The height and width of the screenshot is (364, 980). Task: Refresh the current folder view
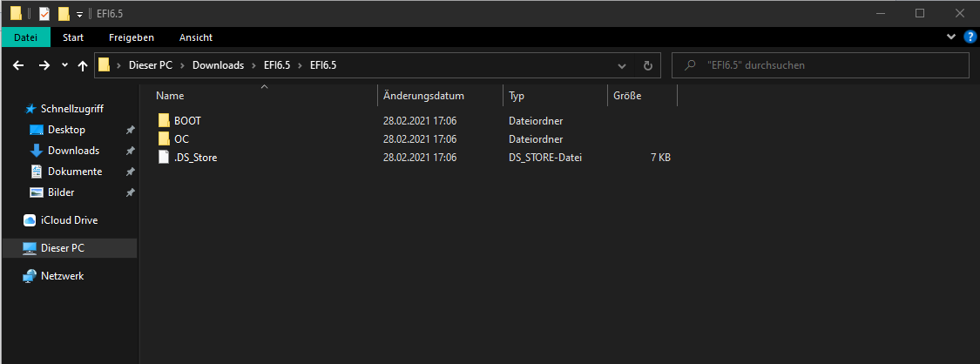pyautogui.click(x=647, y=65)
